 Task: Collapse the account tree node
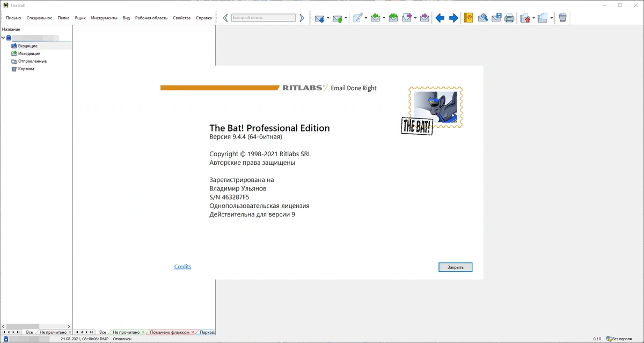click(3, 38)
